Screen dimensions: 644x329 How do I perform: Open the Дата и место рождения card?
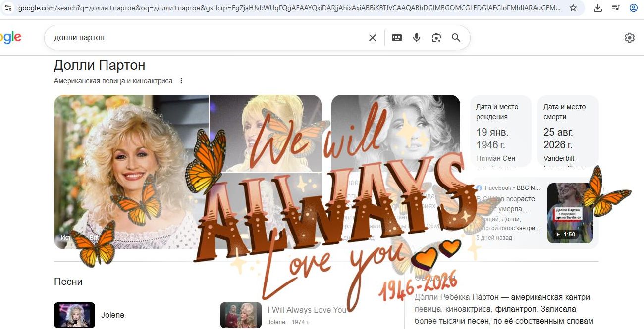(500, 131)
